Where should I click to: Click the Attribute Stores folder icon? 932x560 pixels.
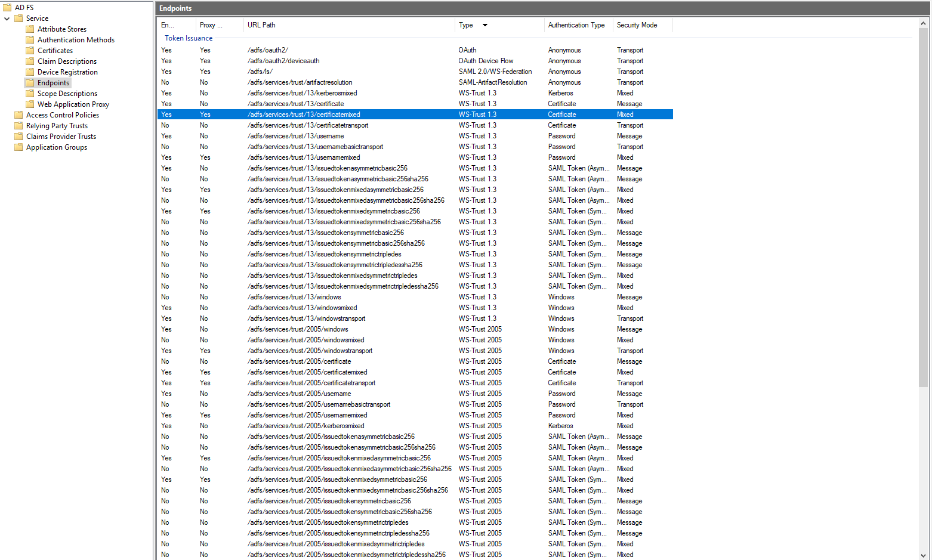pyautogui.click(x=30, y=29)
